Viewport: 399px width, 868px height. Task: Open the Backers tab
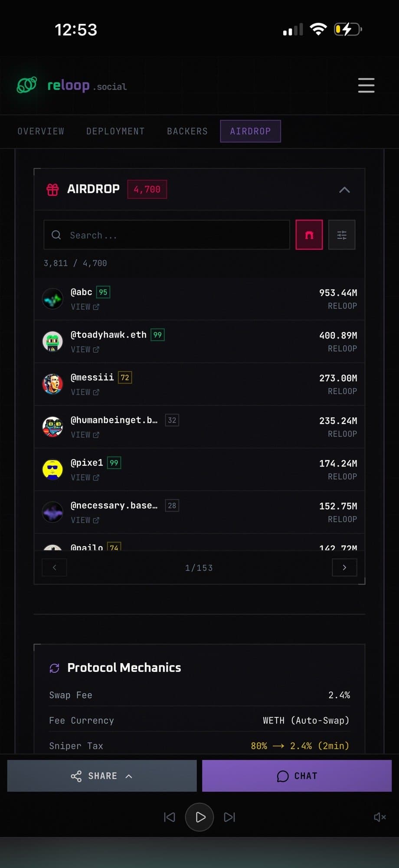(187, 131)
